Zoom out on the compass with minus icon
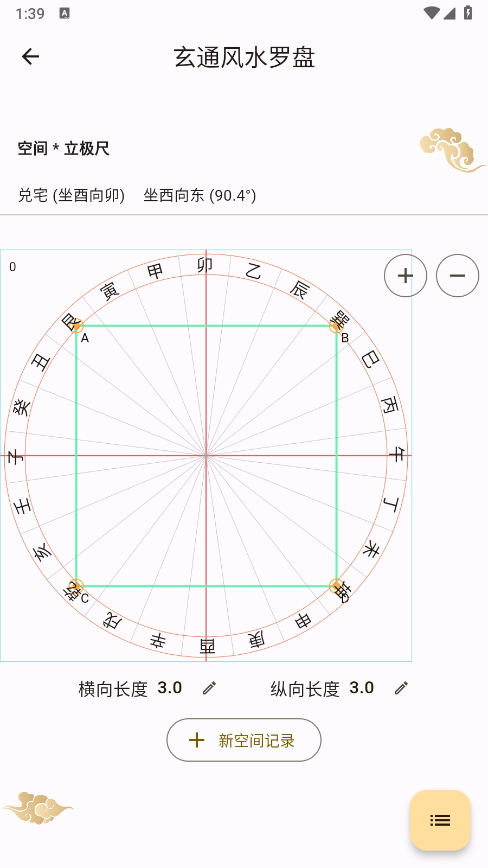 tap(457, 276)
